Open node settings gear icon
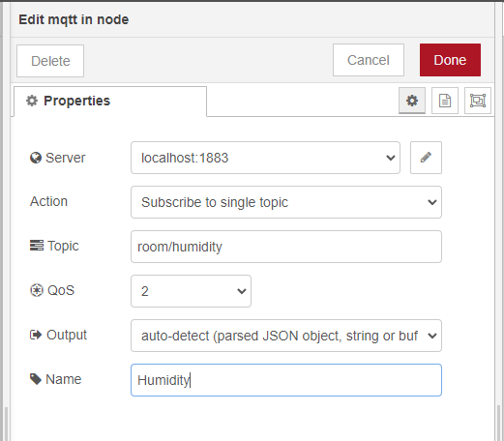The width and height of the screenshot is (504, 441). click(x=412, y=101)
